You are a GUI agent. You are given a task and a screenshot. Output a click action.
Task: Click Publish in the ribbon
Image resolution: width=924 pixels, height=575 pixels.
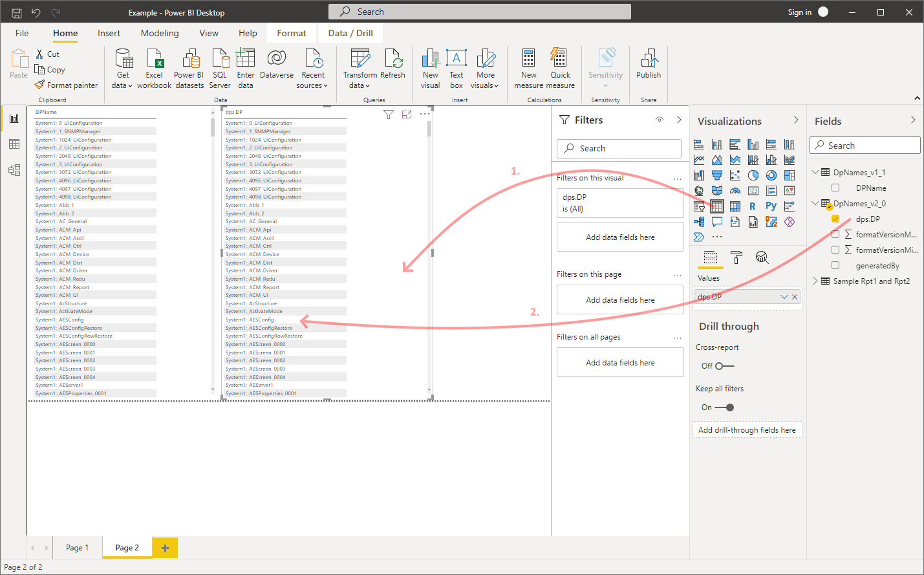click(x=649, y=65)
